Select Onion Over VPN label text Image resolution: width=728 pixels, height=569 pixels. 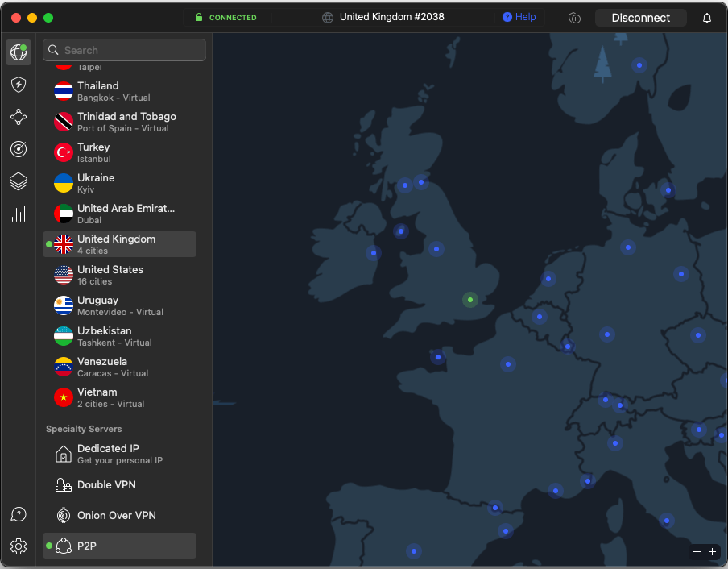tap(117, 515)
